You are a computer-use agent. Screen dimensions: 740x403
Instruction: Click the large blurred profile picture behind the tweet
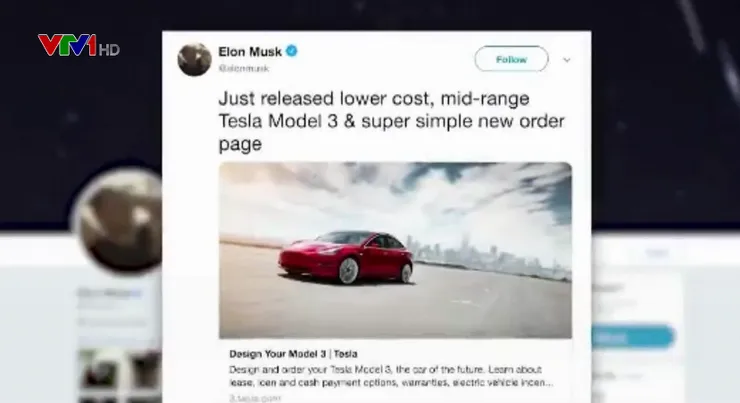[118, 221]
